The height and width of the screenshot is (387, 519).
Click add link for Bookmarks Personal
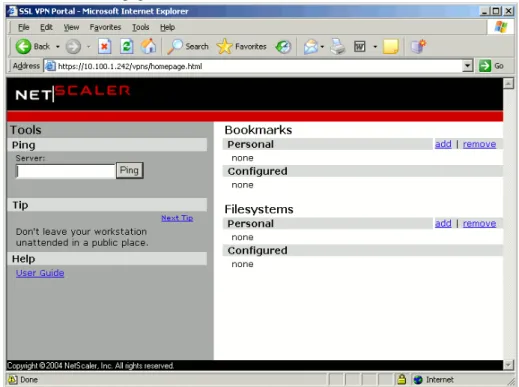point(443,144)
